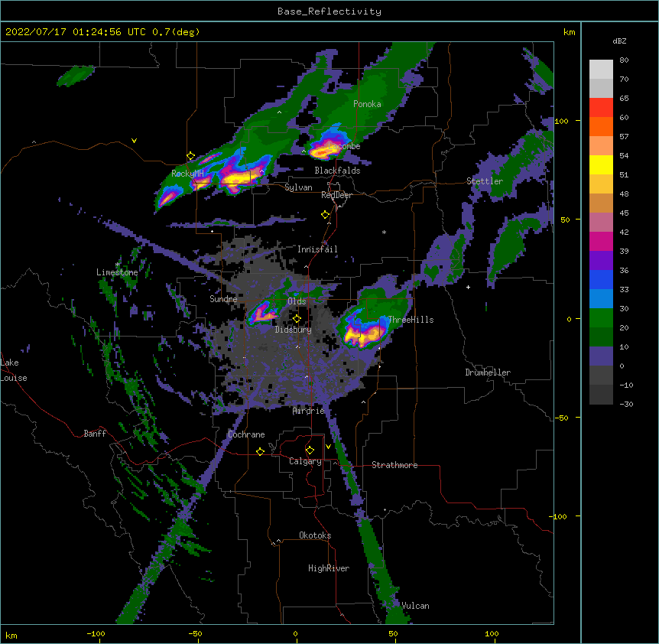The height and width of the screenshot is (644, 659).
Task: Select the red 60-65 dBZ legend swatch
Action: coord(601,107)
